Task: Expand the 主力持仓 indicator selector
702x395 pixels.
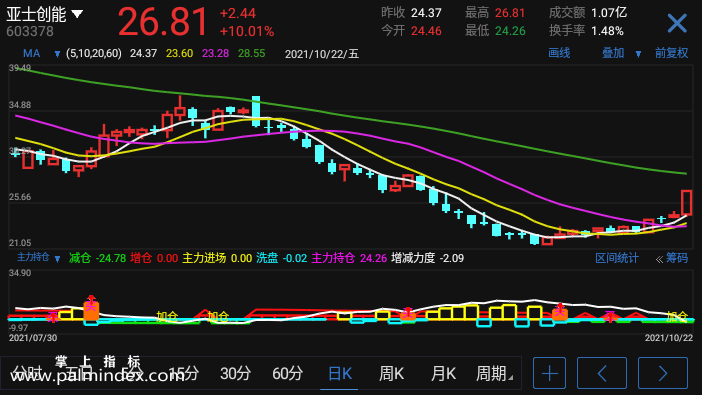Action: (x=57, y=258)
